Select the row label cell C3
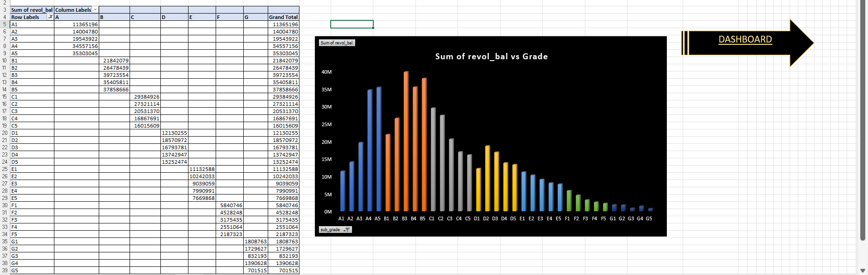The image size is (868, 275). [32, 111]
